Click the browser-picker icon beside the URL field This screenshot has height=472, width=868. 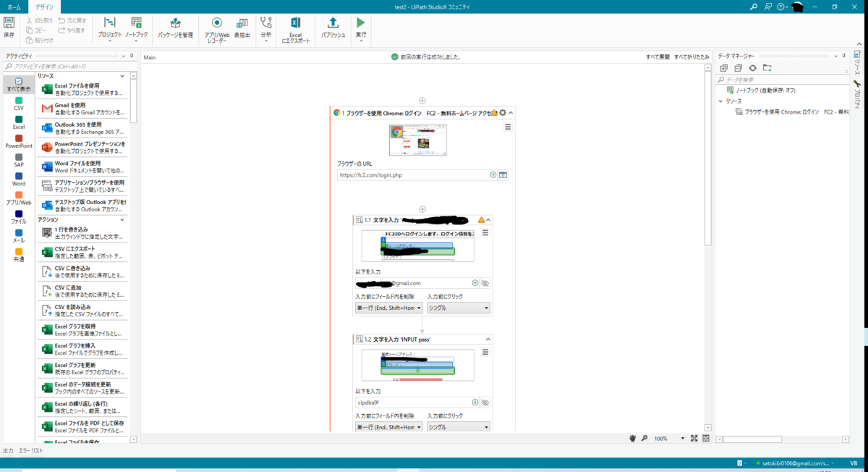503,174
